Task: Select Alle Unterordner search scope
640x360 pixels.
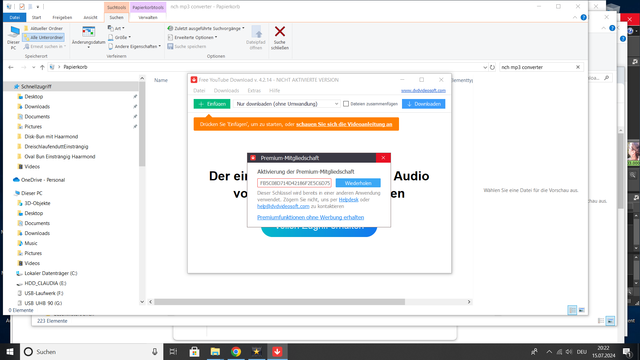Action: [43, 37]
